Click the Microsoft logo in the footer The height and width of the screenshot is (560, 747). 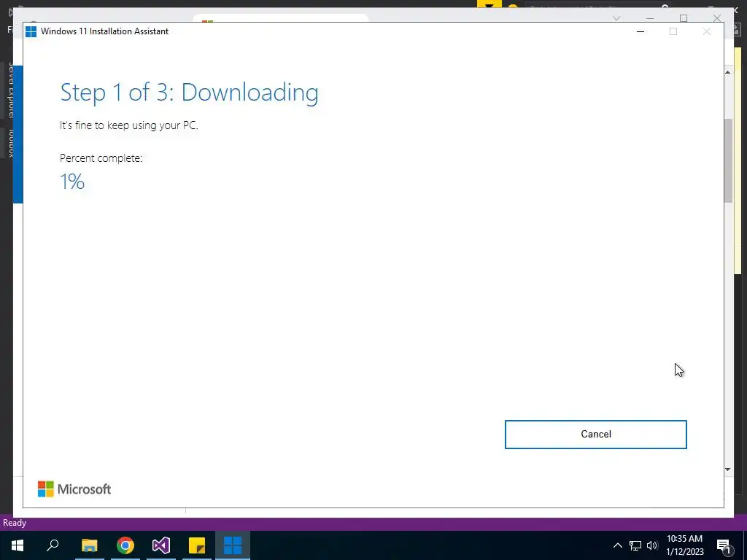(74, 489)
